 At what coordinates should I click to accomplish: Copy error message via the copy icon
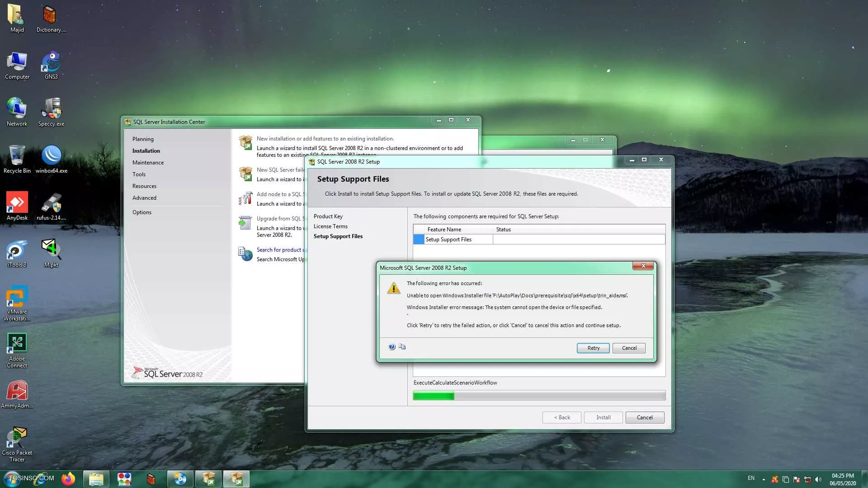402,347
